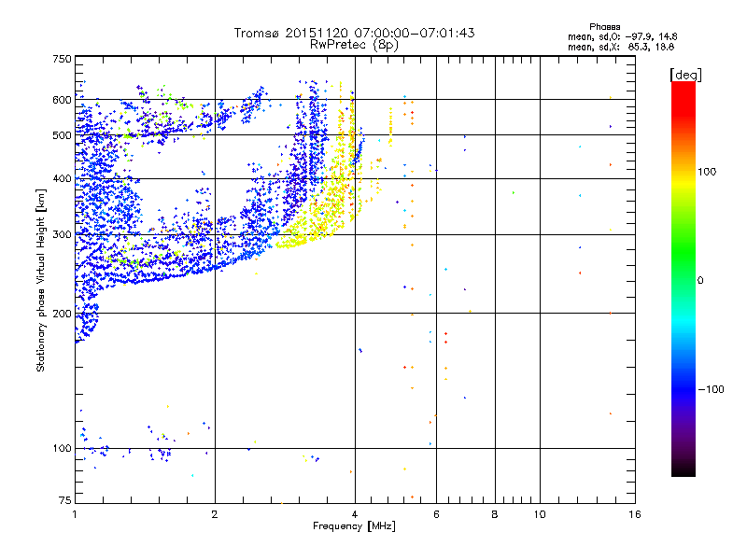Screen dimensions: 747x560
Task: Click the color bar's -100 deg label
Action: tap(711, 389)
